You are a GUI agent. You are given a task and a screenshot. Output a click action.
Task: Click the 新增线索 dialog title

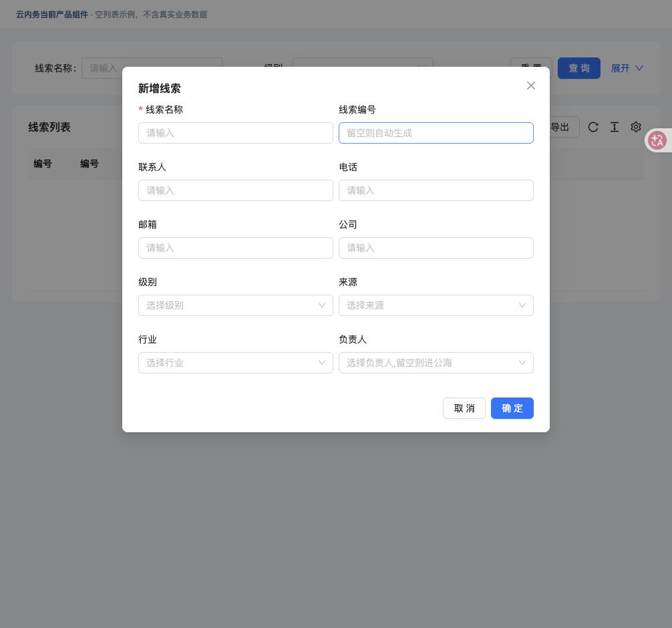click(x=160, y=89)
